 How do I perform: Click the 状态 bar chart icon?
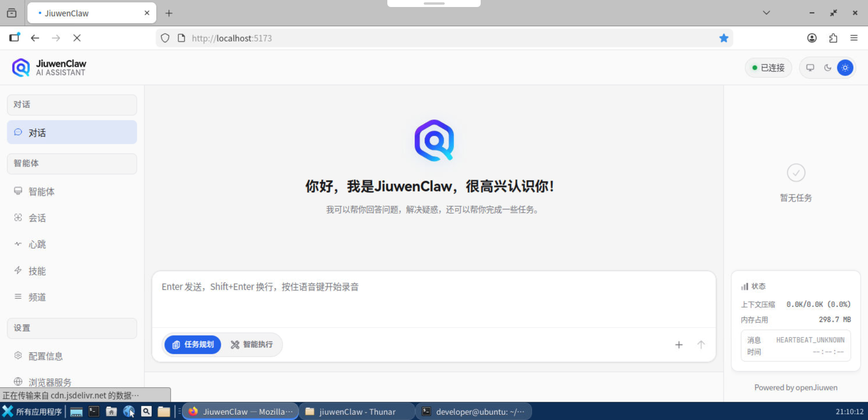[744, 287]
